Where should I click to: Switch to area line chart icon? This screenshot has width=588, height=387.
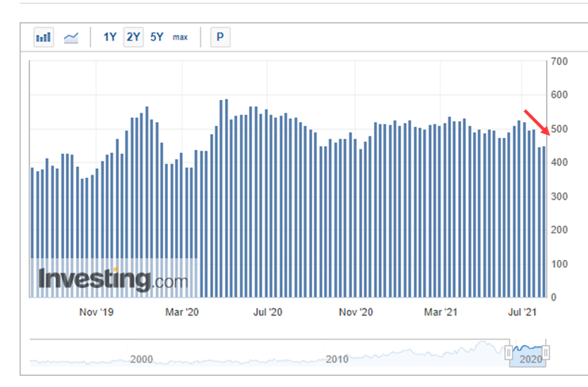click(x=71, y=37)
